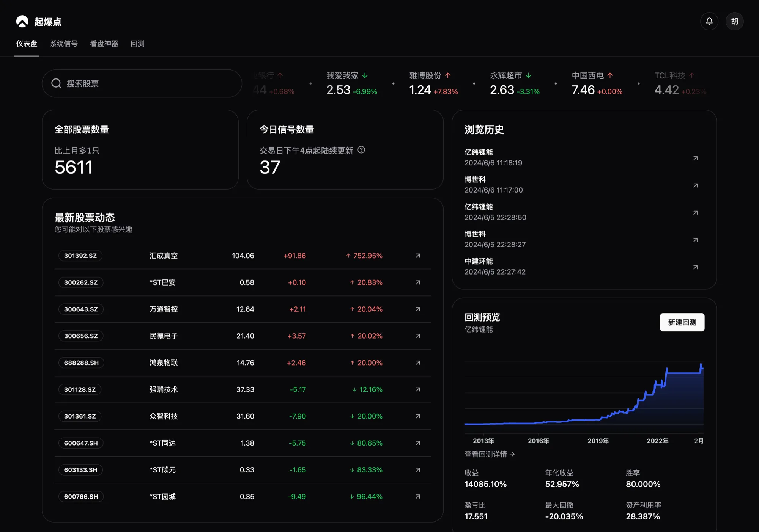Click stock code badge 301392.SZ

tap(80, 256)
